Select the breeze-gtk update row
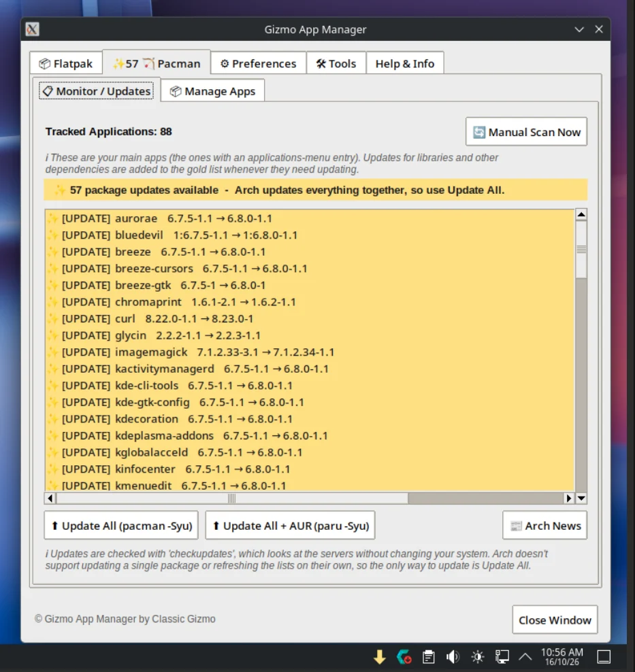The height and width of the screenshot is (672, 635). 310,285
